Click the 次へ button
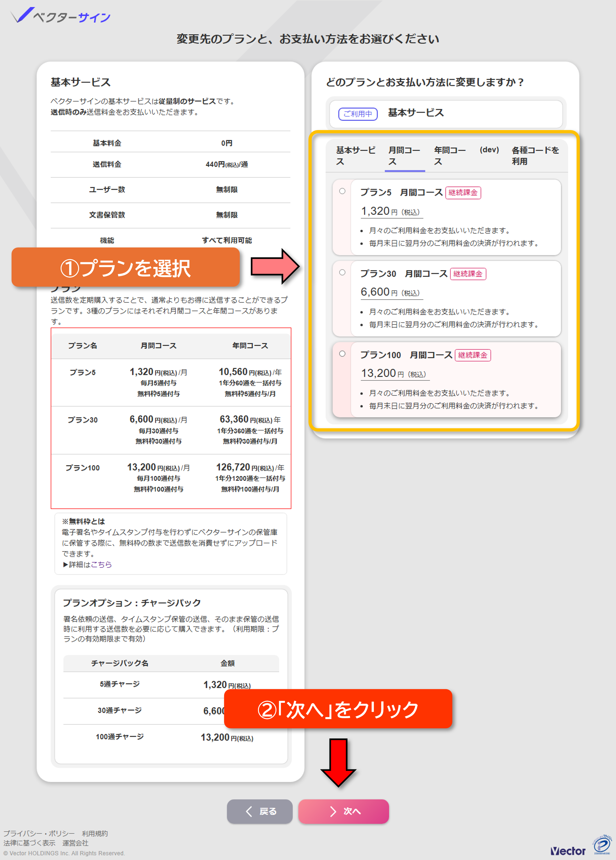The width and height of the screenshot is (616, 860). tap(344, 811)
